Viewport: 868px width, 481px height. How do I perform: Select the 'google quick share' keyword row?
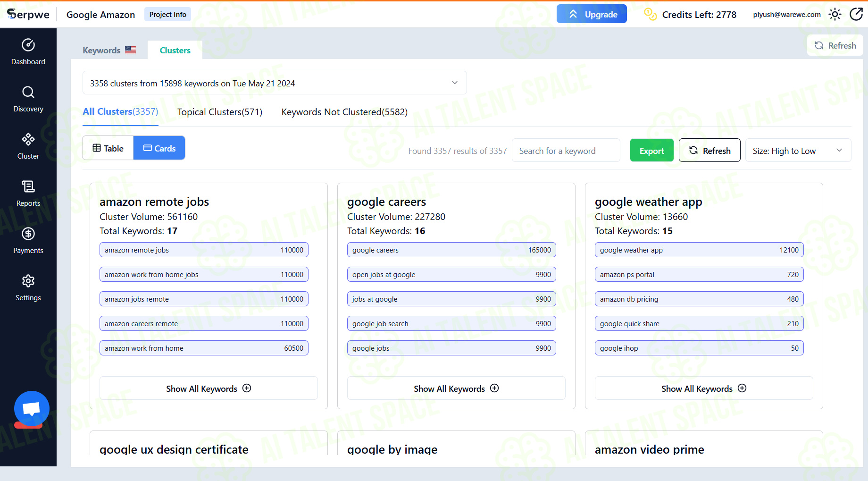tap(699, 323)
